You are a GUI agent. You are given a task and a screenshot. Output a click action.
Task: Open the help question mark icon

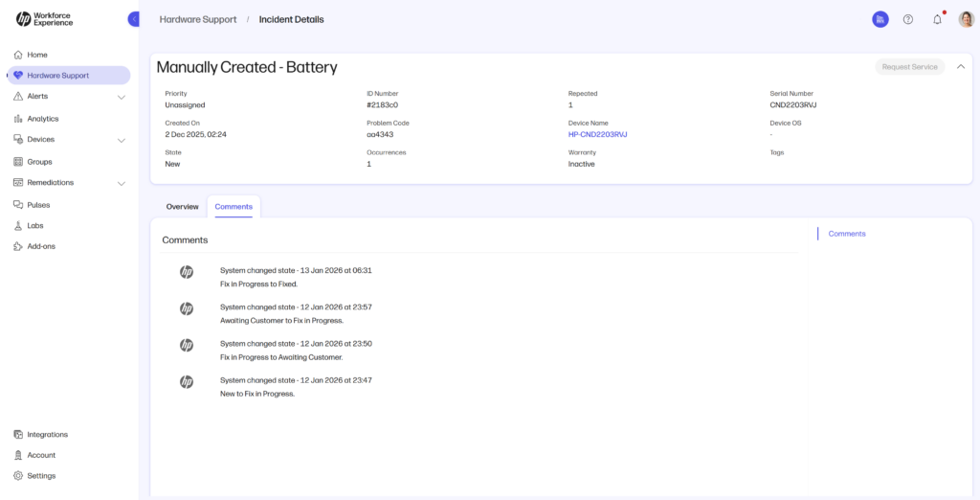pyautogui.click(x=908, y=19)
